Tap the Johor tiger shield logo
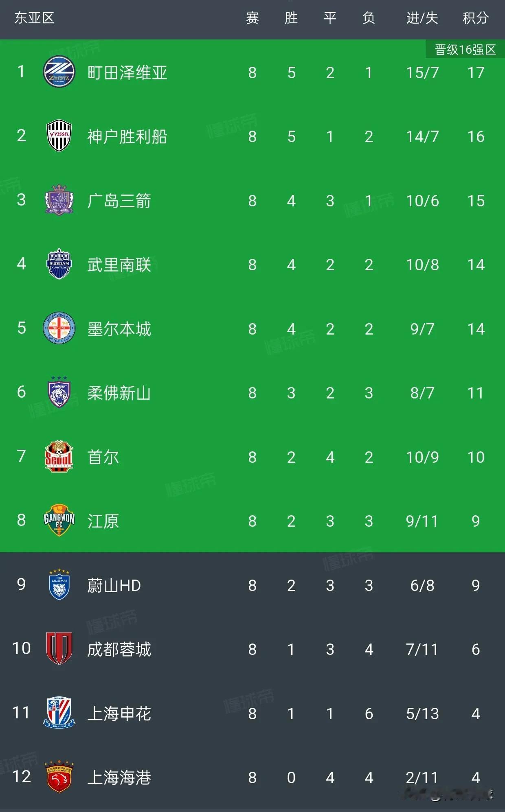 click(59, 392)
